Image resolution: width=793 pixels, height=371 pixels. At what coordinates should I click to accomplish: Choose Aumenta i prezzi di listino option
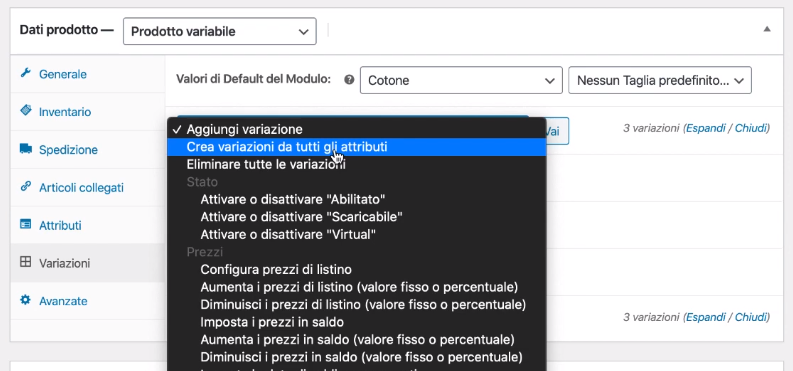coord(357,287)
